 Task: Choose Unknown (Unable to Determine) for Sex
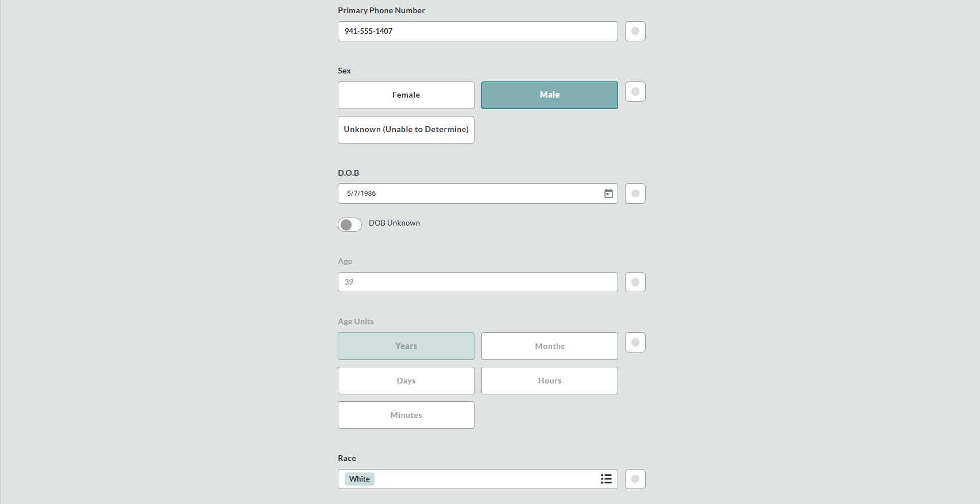tap(406, 129)
